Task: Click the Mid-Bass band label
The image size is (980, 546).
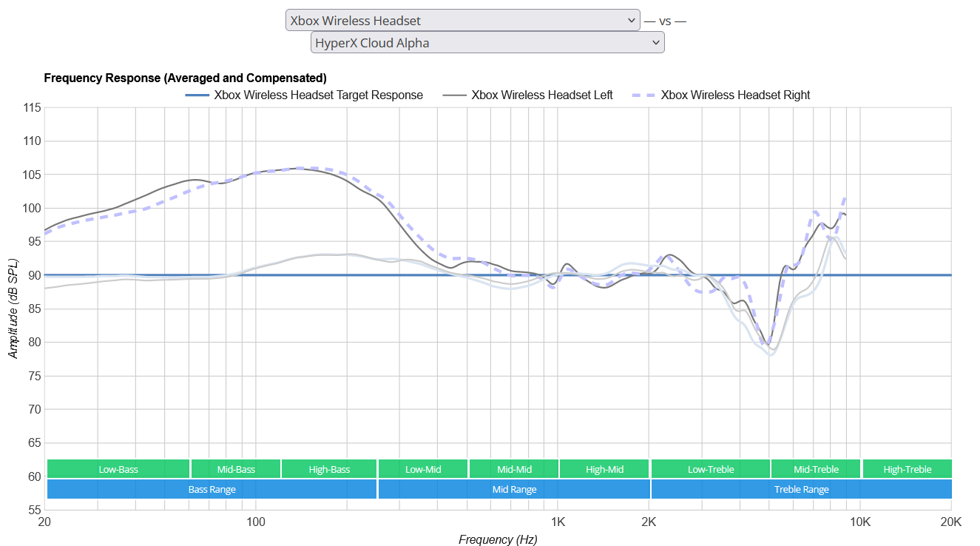Action: click(236, 469)
